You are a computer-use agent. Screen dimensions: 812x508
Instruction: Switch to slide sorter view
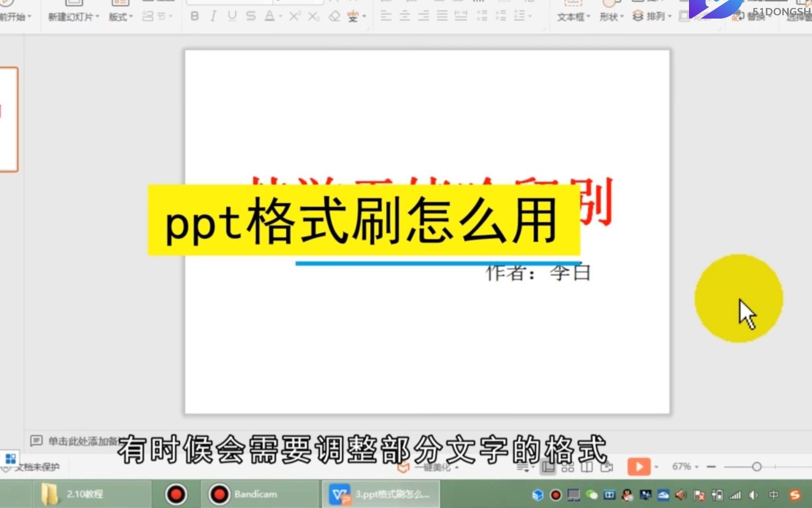pos(568,467)
